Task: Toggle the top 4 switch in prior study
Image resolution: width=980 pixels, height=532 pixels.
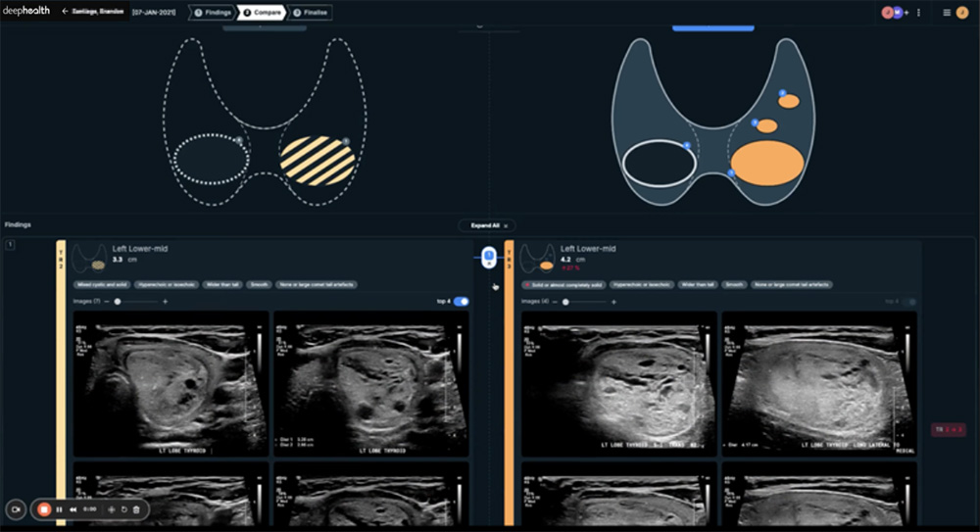Action: click(462, 302)
